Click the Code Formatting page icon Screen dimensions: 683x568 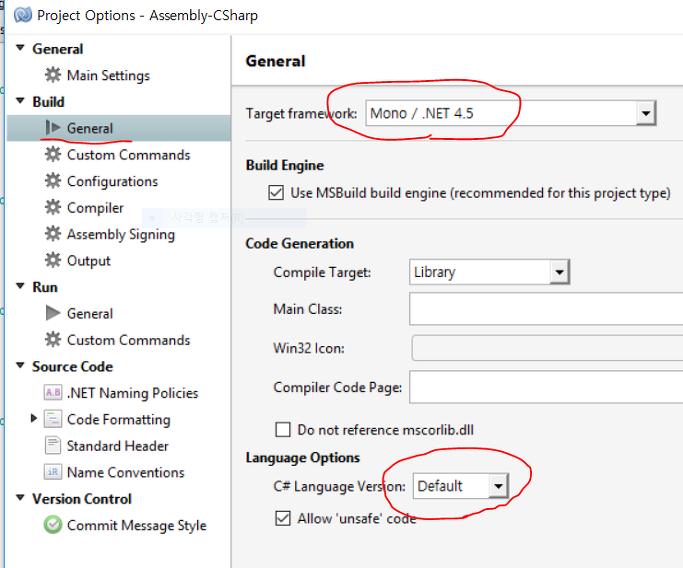click(x=53, y=419)
